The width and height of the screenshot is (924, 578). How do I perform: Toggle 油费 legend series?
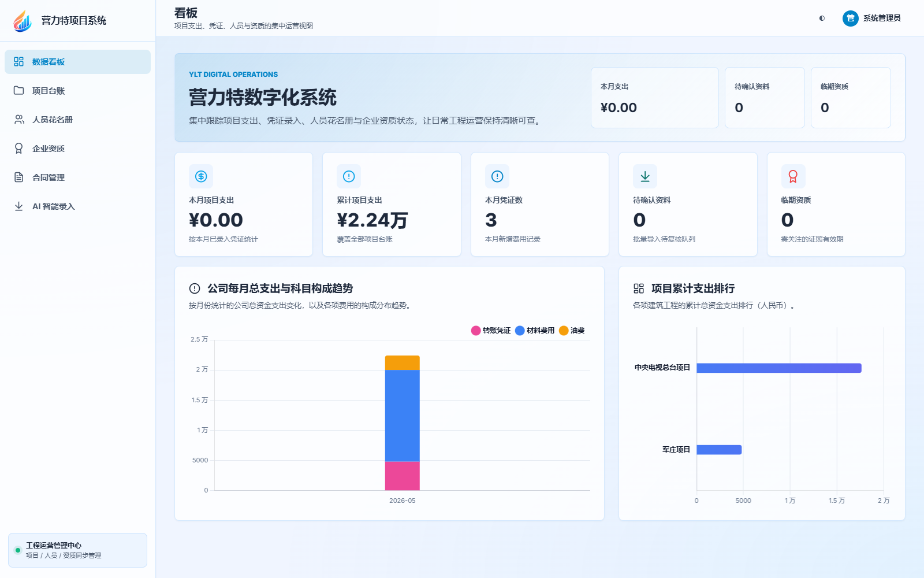tap(572, 331)
